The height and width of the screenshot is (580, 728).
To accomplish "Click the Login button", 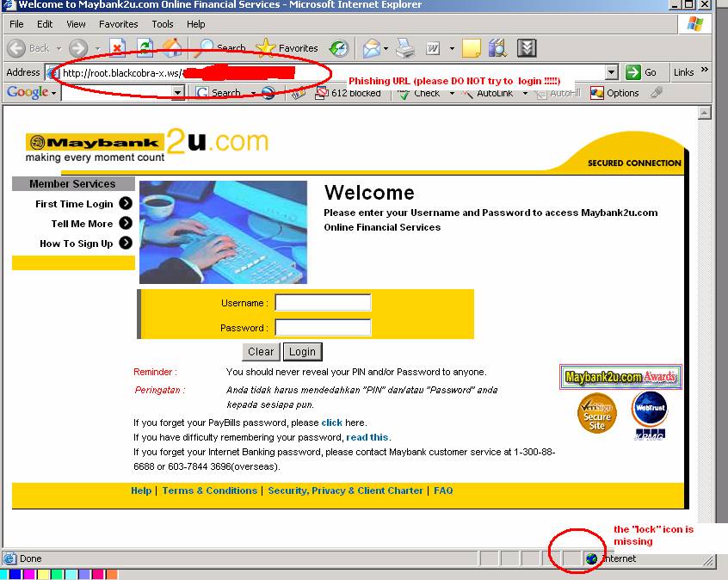I will click(x=302, y=352).
